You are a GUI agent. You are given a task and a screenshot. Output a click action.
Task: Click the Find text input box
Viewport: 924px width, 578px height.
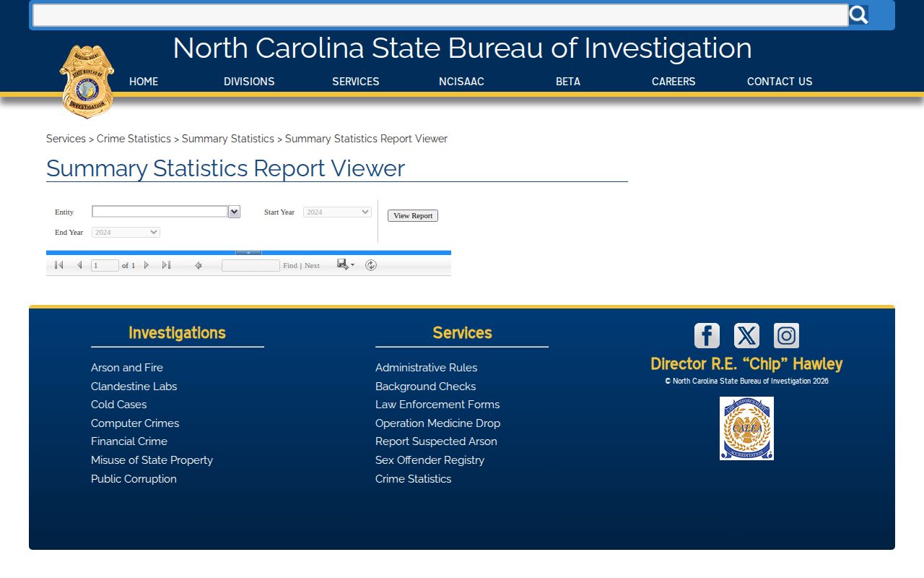pos(250,265)
